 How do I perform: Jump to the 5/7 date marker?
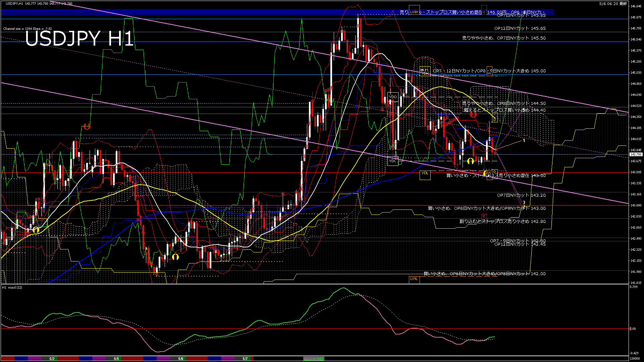pyautogui.click(x=245, y=359)
